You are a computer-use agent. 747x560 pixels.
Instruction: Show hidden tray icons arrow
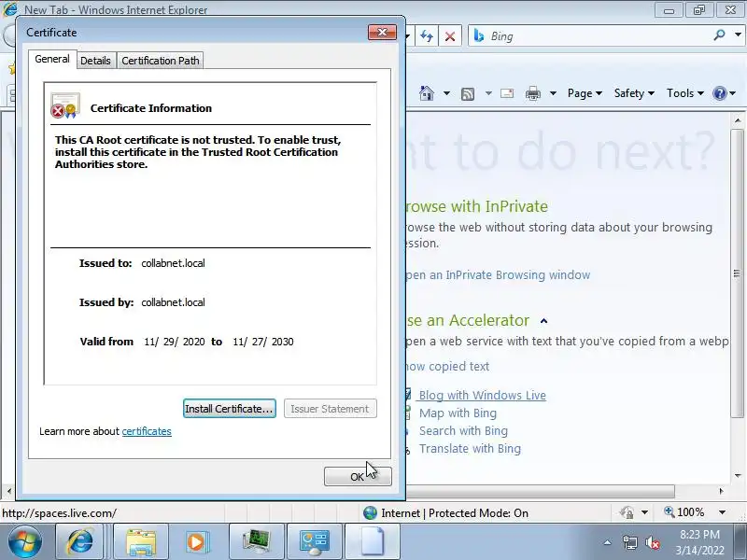[x=607, y=542]
